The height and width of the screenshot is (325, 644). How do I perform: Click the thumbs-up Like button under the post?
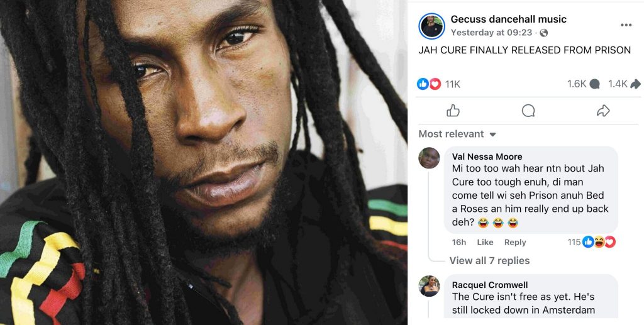[x=453, y=111]
